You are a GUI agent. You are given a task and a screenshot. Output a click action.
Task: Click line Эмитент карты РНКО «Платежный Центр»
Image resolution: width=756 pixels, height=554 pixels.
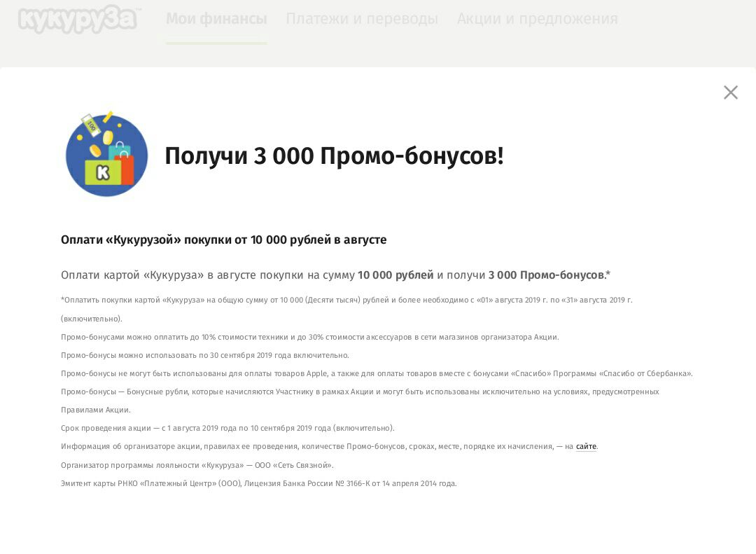click(258, 483)
